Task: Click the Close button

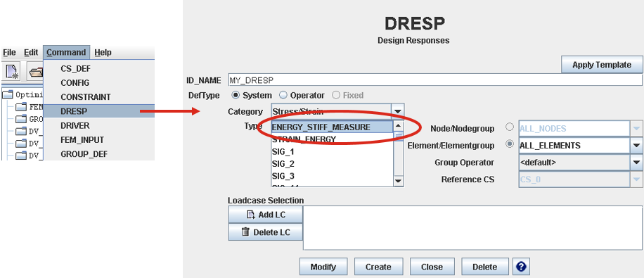Action: click(x=432, y=267)
